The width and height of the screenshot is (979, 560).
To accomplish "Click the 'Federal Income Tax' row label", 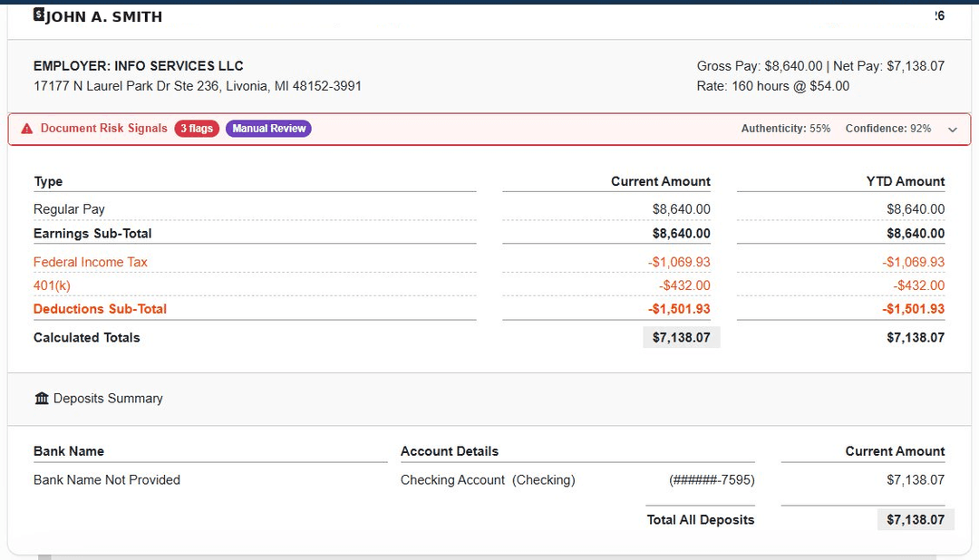I will 91,262.
